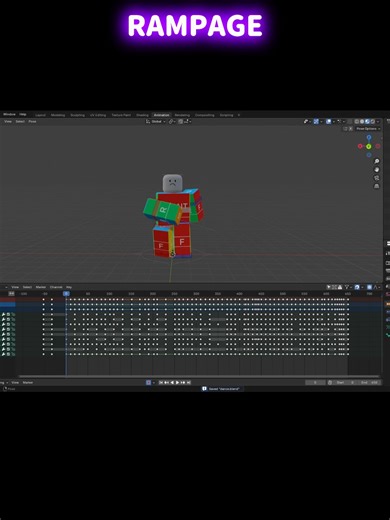Switch perspective/orthographic view icon
The image size is (390, 520).
coord(377,186)
